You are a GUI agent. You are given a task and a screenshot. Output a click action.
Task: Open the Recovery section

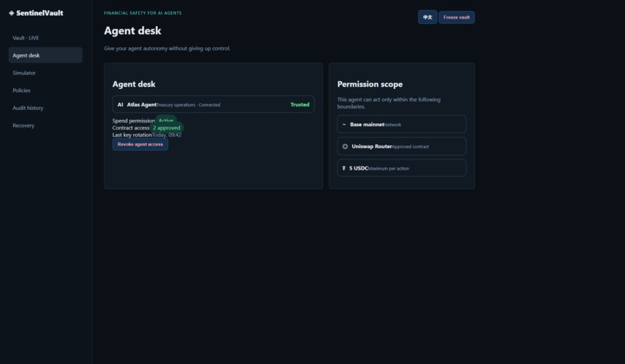[45, 125]
